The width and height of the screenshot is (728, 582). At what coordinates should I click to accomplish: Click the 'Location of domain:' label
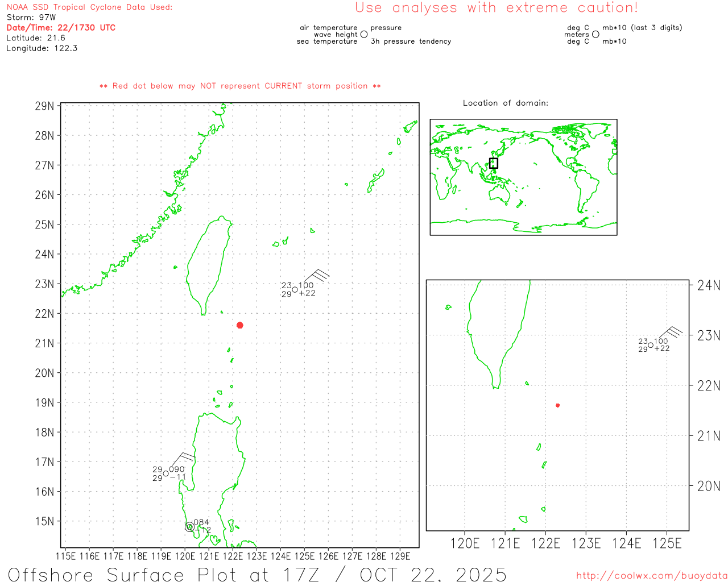pyautogui.click(x=505, y=103)
